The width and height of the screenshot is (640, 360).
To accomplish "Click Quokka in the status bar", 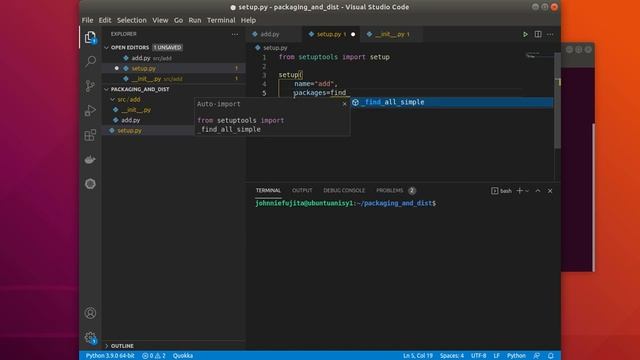I will coord(183,356).
